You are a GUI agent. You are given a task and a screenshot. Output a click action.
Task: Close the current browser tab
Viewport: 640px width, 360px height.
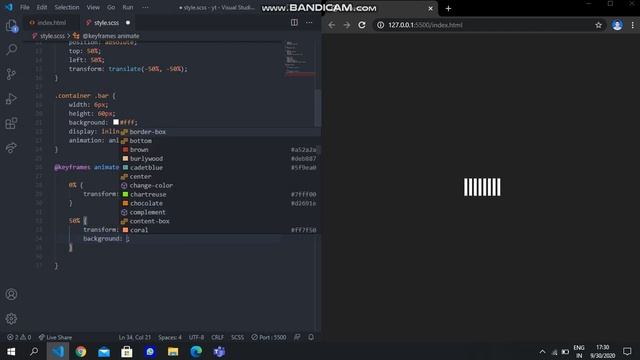pos(430,8)
